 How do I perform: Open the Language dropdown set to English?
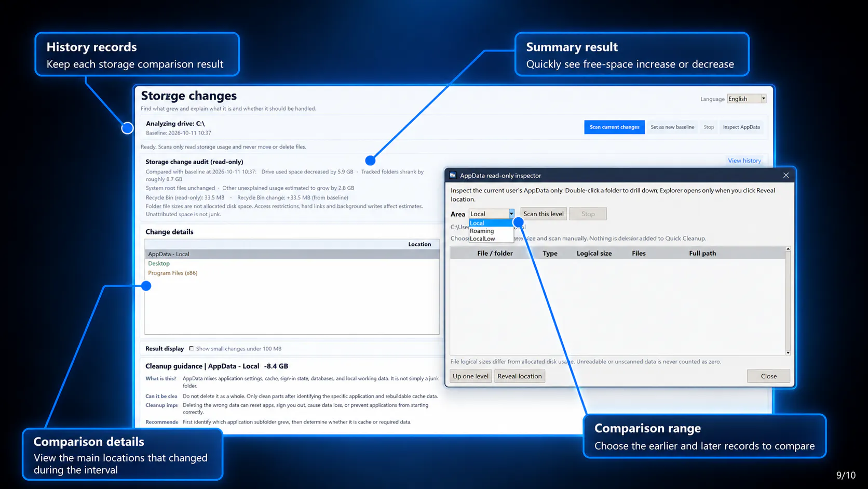point(747,99)
